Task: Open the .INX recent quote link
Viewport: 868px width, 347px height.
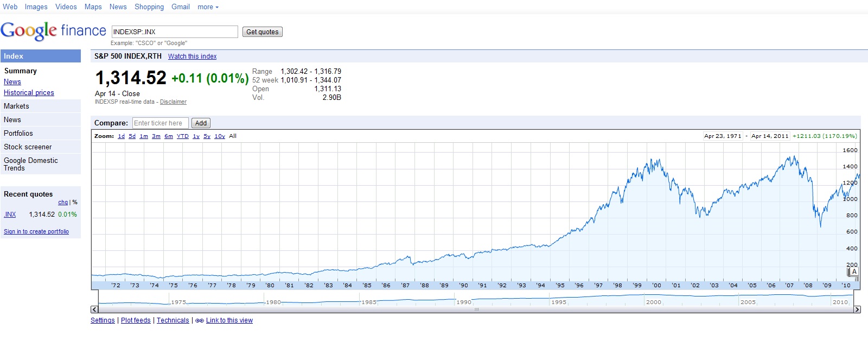Action: point(10,214)
